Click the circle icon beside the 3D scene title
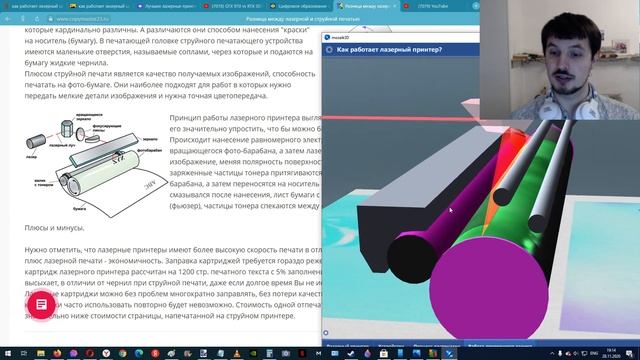Screen dimensions: 640x360 click(329, 49)
